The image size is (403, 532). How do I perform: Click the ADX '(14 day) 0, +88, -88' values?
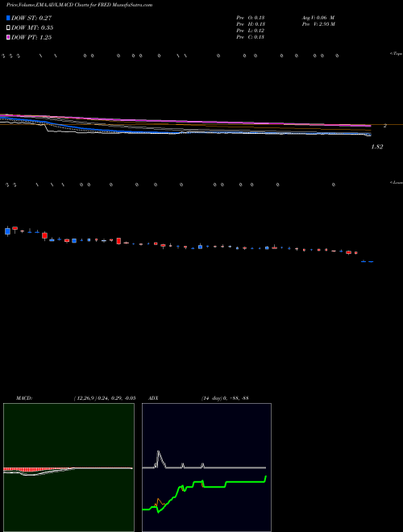(225, 398)
